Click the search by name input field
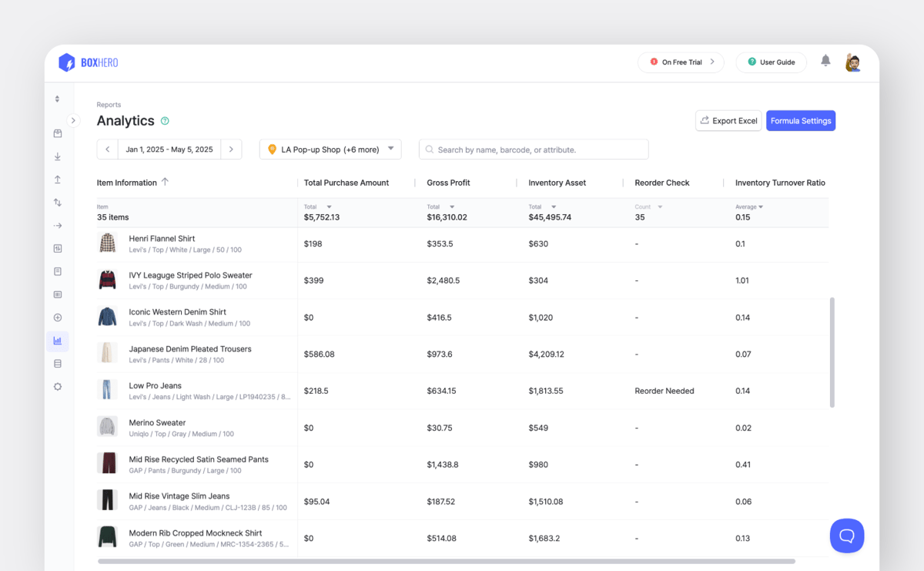 (534, 149)
